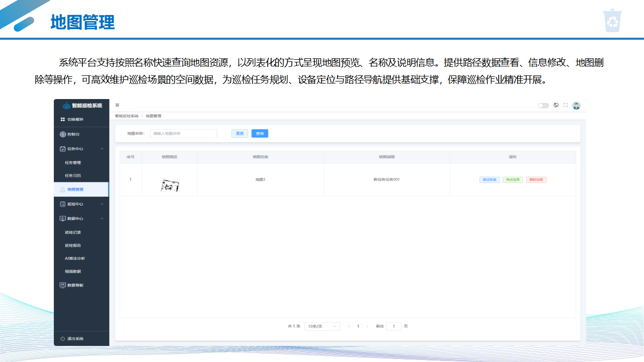Click the 数据中心 monitor icon
The height and width of the screenshot is (362, 644).
pos(63,219)
